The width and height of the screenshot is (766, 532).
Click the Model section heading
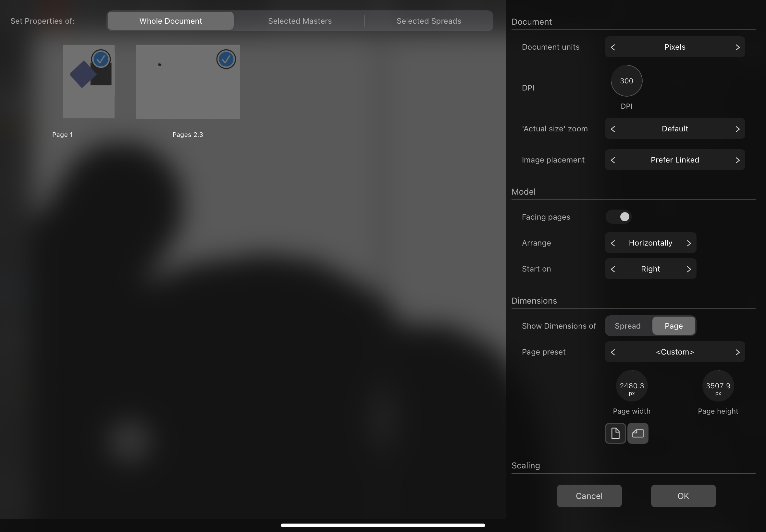524,192
